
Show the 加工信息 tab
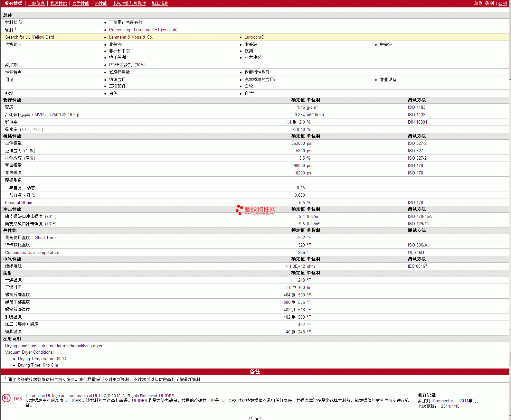pyautogui.click(x=160, y=4)
